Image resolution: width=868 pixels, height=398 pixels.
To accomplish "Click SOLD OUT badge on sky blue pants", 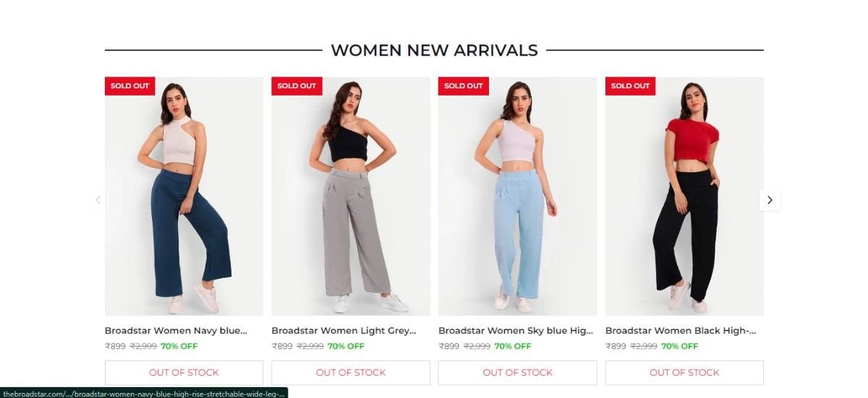I will 464,85.
